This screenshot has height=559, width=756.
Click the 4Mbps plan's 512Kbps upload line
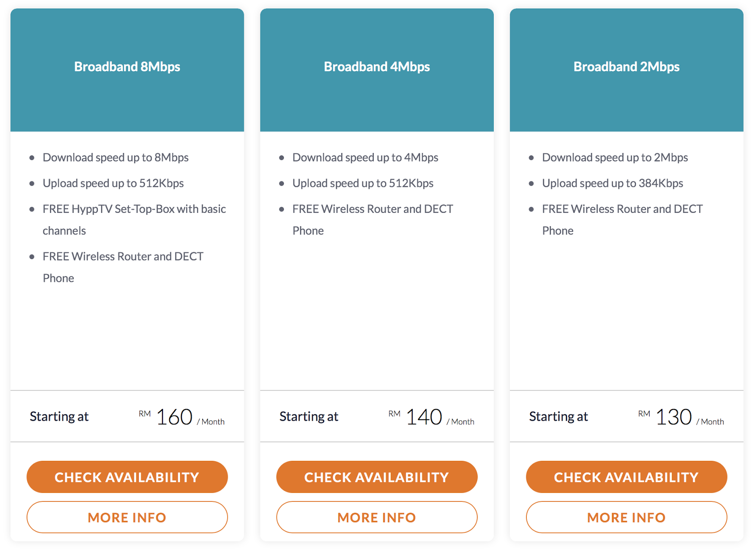363,183
